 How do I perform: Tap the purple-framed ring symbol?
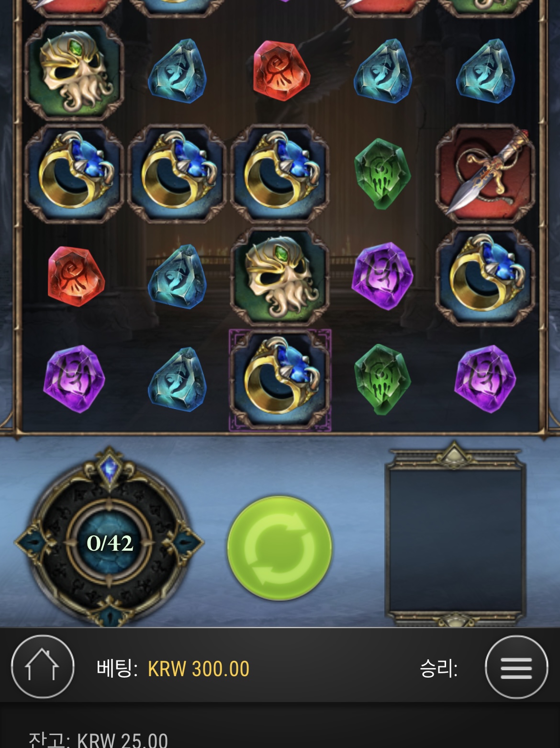click(280, 380)
